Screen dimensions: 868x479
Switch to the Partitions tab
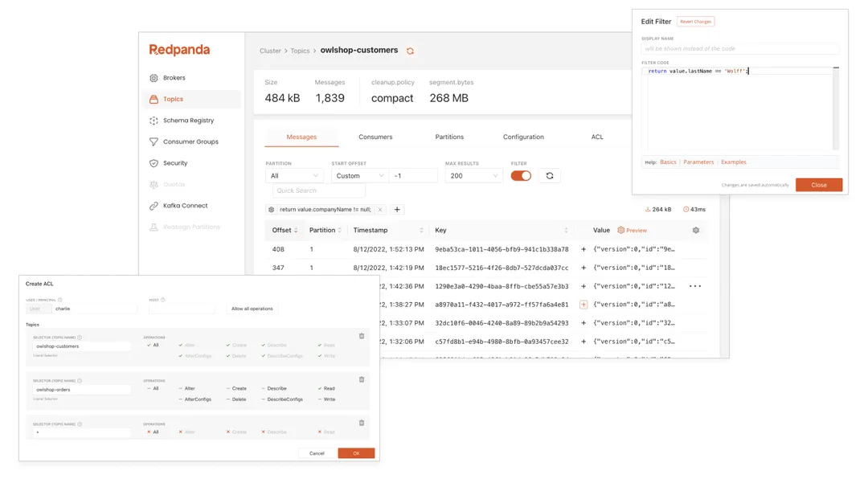pyautogui.click(x=449, y=137)
